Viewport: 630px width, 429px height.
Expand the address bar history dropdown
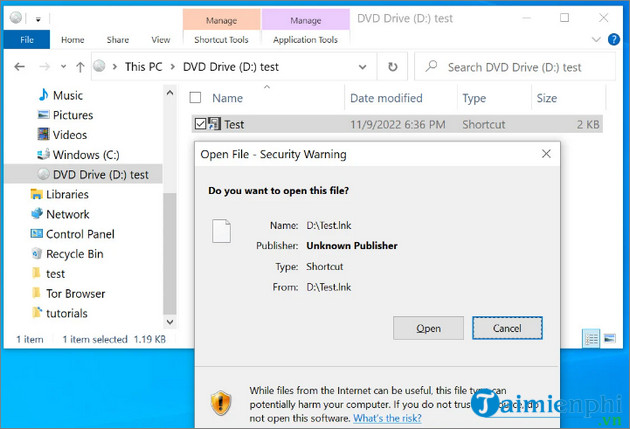362,67
